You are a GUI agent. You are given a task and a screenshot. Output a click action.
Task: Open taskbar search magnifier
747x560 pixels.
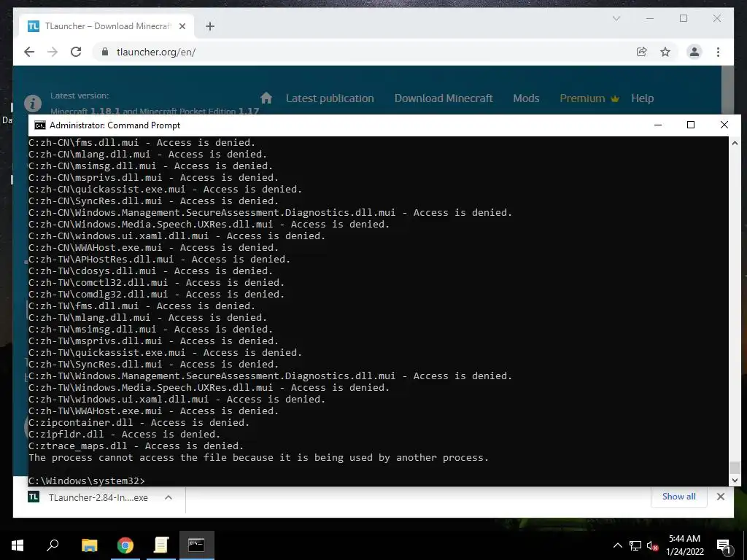tap(53, 545)
